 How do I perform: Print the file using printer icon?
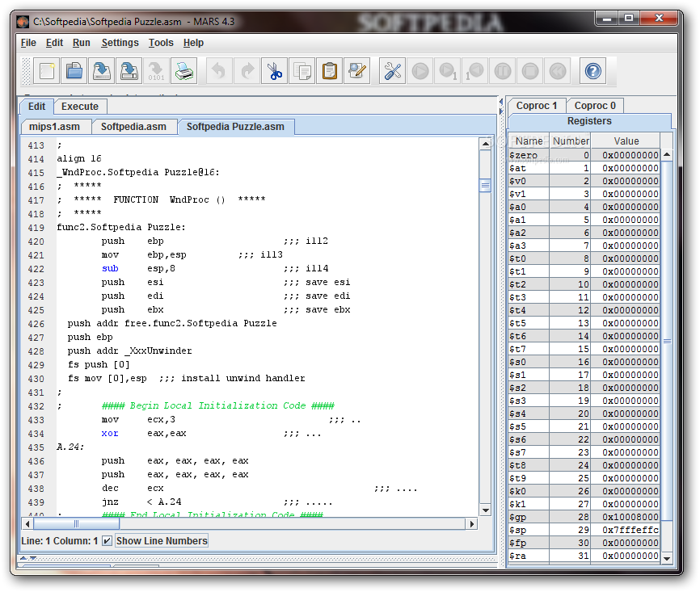click(x=184, y=71)
